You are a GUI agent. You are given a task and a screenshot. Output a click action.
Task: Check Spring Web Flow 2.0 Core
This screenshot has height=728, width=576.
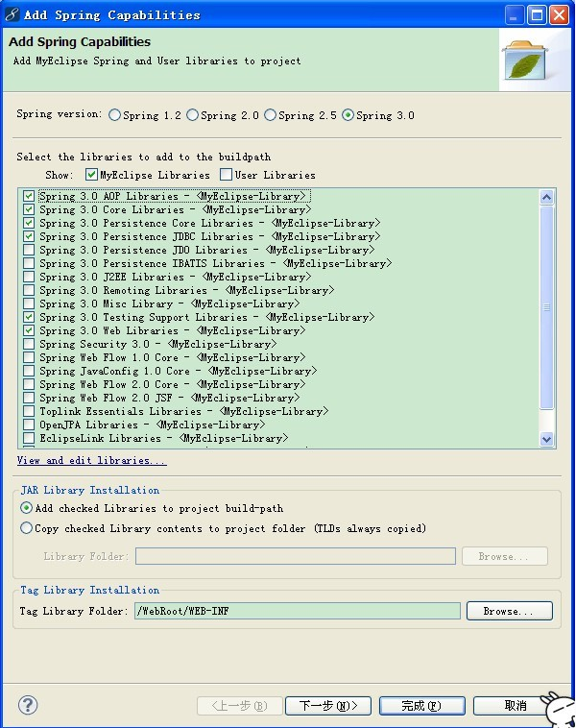(x=29, y=385)
